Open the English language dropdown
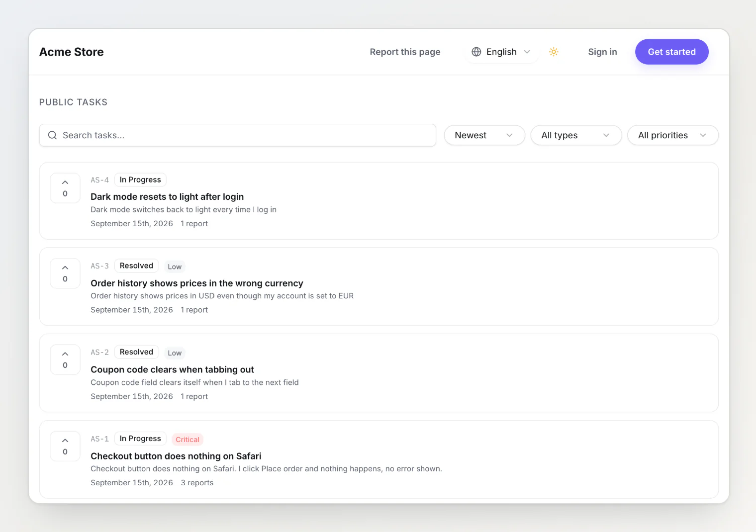Viewport: 756px width, 532px height. tap(501, 52)
